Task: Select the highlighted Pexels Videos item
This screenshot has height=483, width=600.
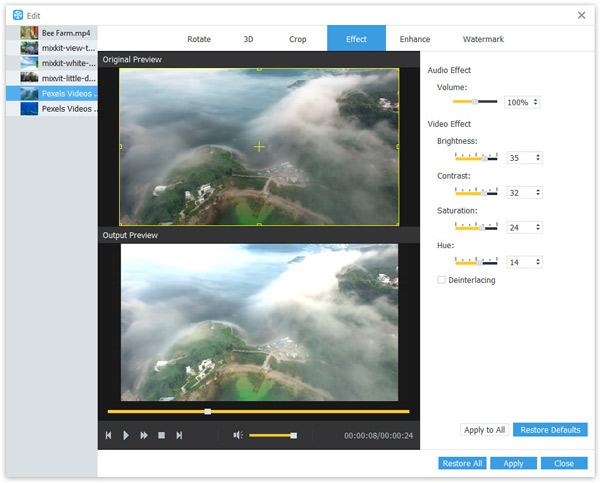Action: [x=52, y=93]
